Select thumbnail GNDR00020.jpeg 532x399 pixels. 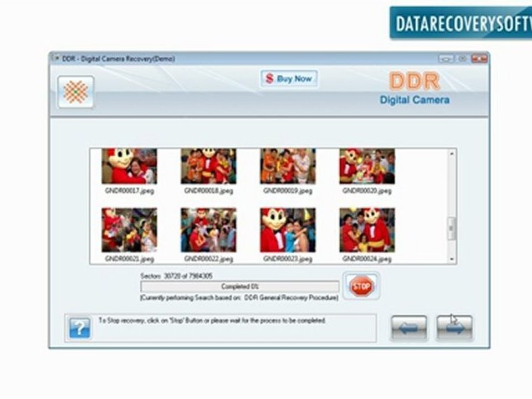[x=367, y=166]
